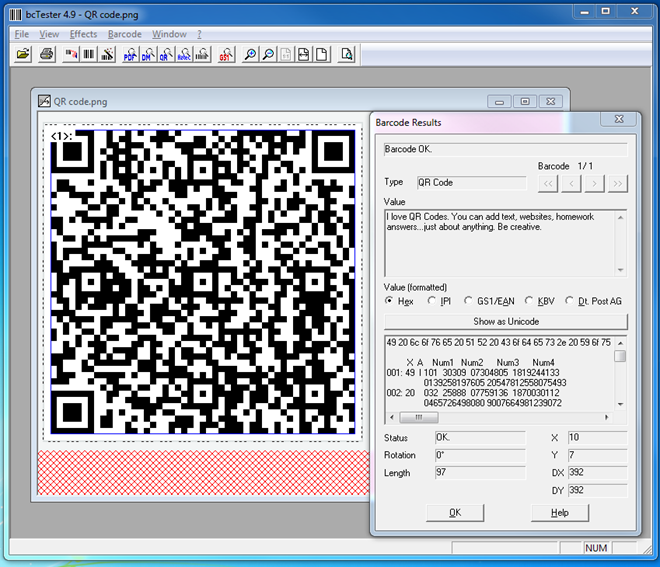Go to next barcode with > button
660x567 pixels.
pos(594,184)
